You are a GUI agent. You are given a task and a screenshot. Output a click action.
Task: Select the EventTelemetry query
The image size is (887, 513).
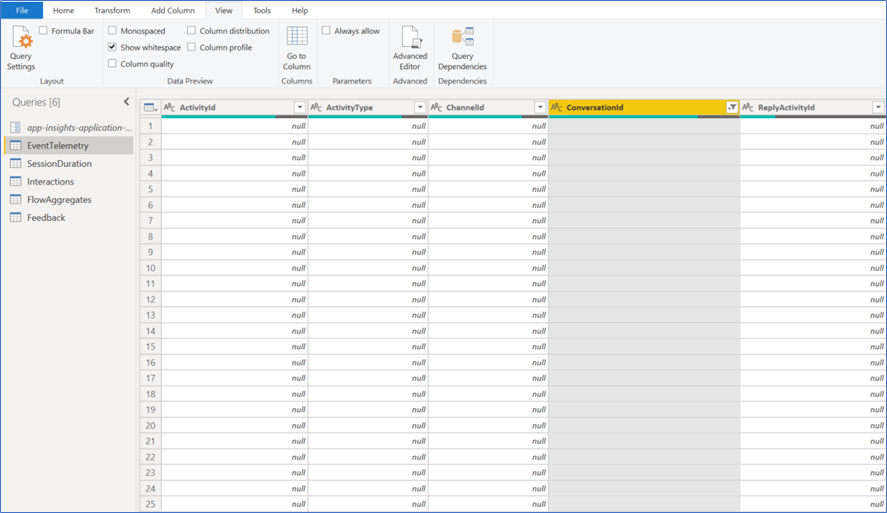69,145
